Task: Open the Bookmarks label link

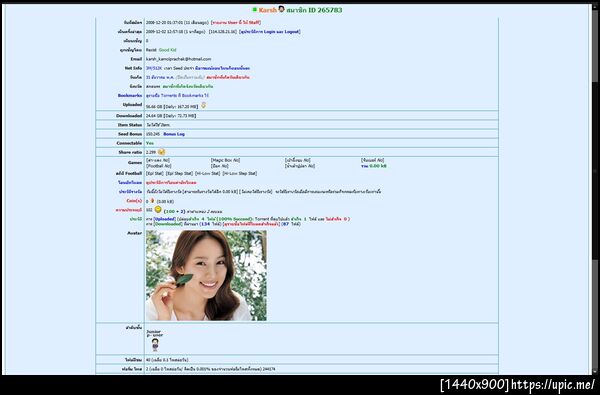Action: point(130,96)
